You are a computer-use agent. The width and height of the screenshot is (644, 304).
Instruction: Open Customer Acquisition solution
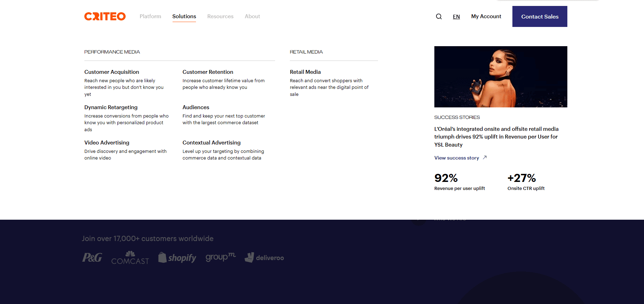(x=112, y=72)
